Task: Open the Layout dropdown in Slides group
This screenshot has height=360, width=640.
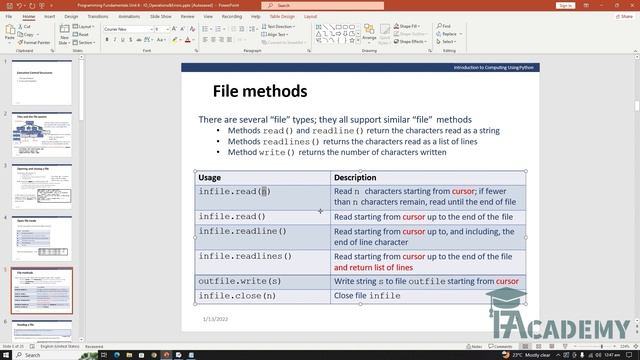Action: tap(84, 27)
